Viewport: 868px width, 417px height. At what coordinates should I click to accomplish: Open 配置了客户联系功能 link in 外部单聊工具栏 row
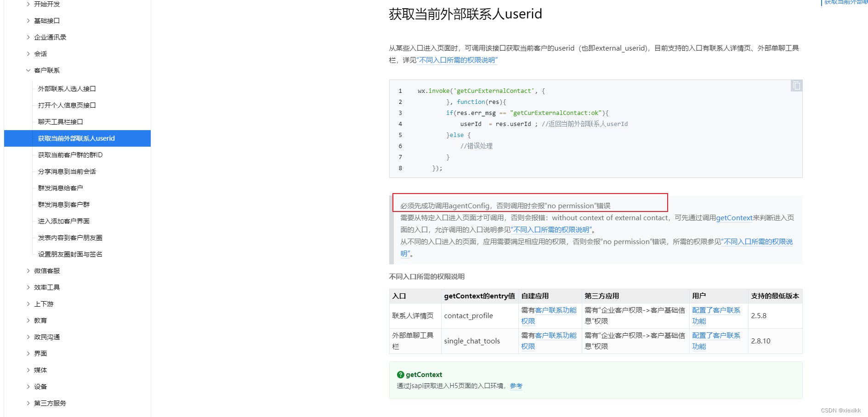click(716, 341)
